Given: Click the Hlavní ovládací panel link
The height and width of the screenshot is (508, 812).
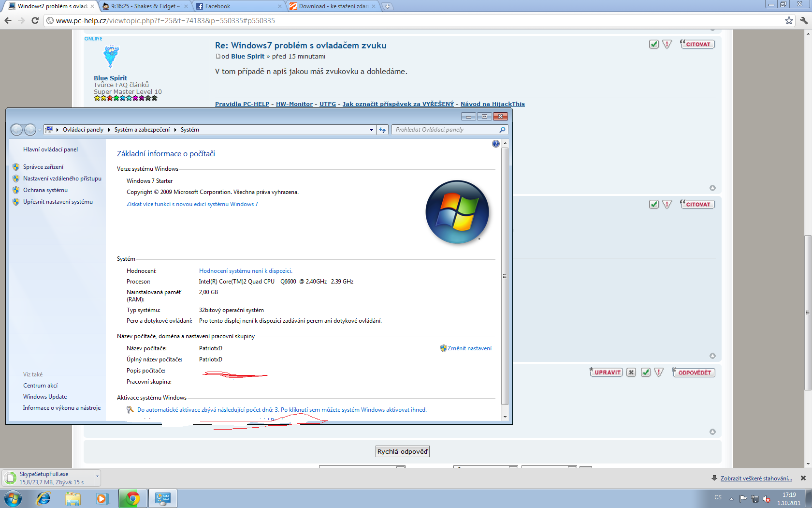Looking at the screenshot, I should tap(50, 149).
